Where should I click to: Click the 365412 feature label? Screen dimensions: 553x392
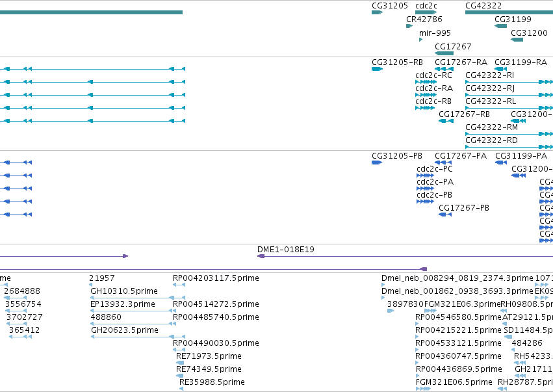click(24, 330)
